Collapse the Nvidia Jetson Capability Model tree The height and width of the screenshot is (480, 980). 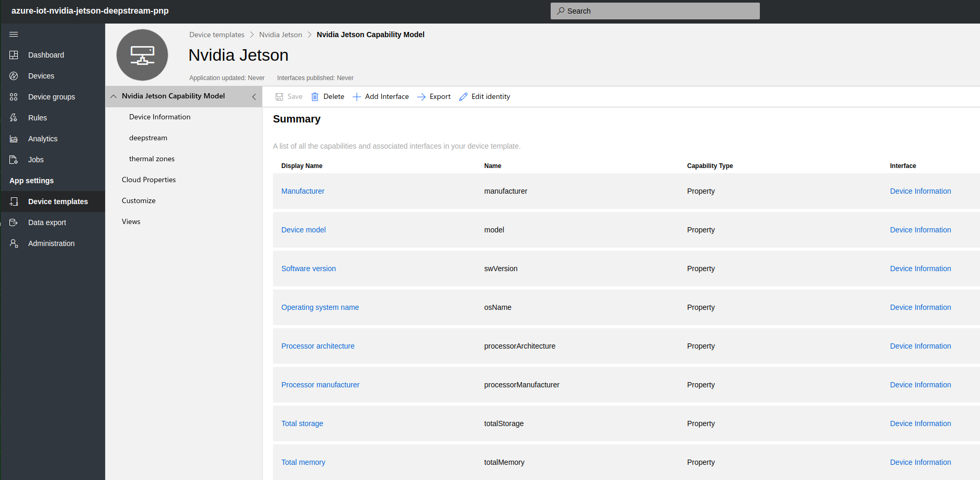click(113, 96)
